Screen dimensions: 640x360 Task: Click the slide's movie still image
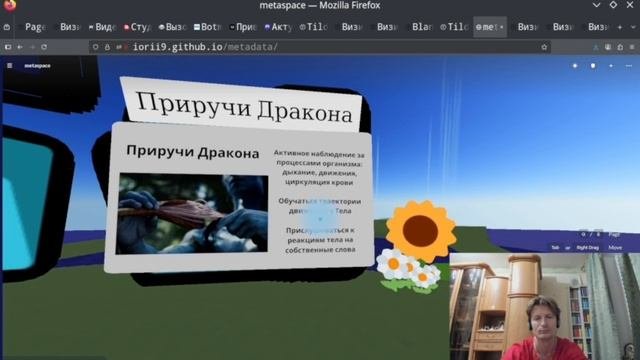(192, 214)
